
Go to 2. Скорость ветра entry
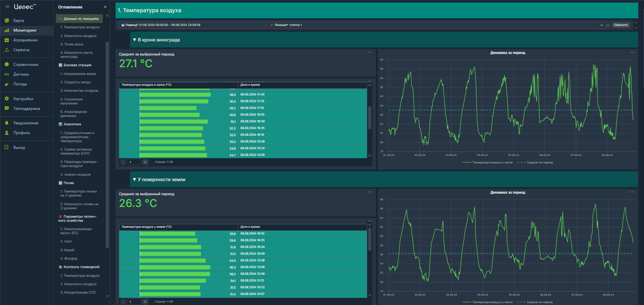75,82
